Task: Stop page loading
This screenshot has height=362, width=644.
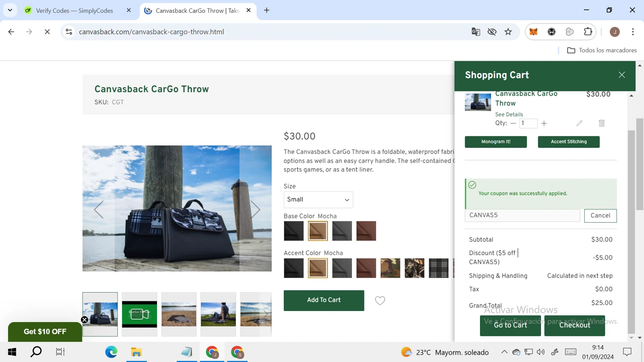Action: pos(47,32)
